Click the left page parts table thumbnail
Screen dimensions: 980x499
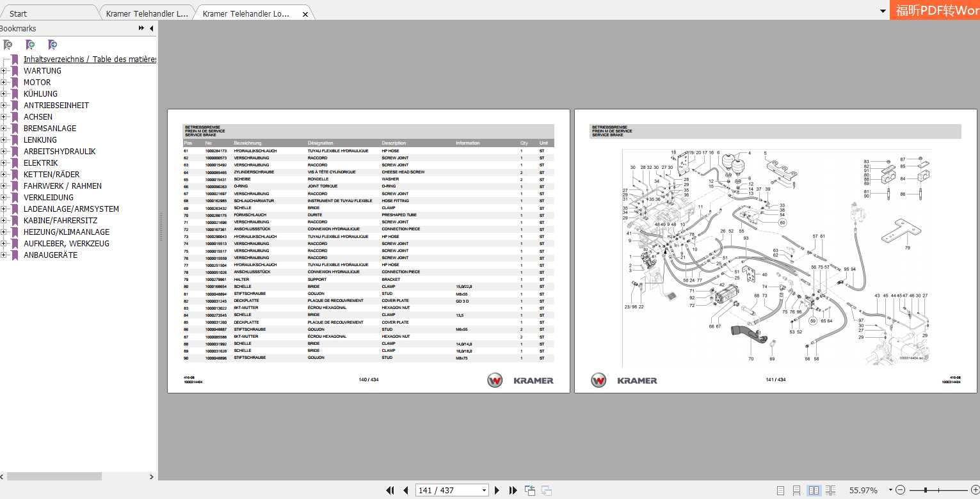pyautogui.click(x=369, y=251)
